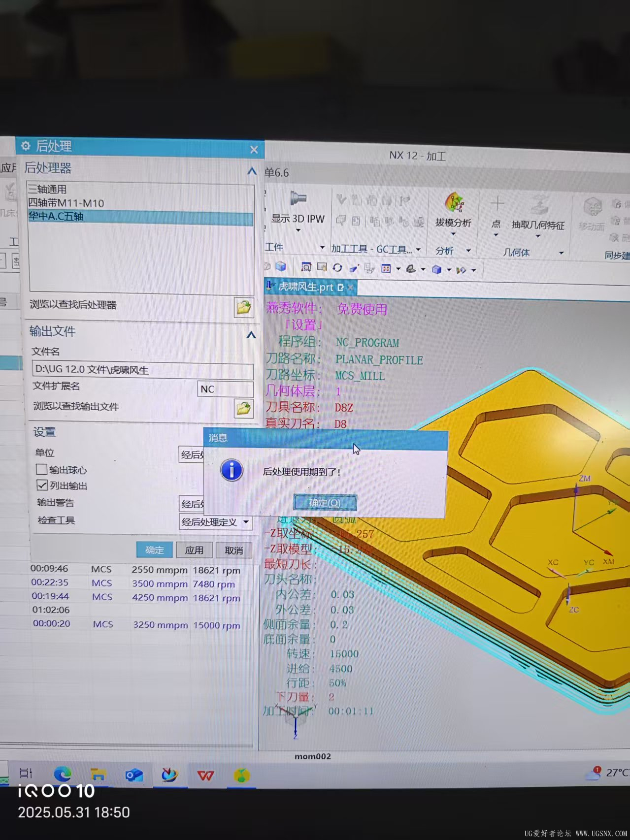Toggle the 列出输出 checkbox
The height and width of the screenshot is (840, 630).
pos(42,485)
